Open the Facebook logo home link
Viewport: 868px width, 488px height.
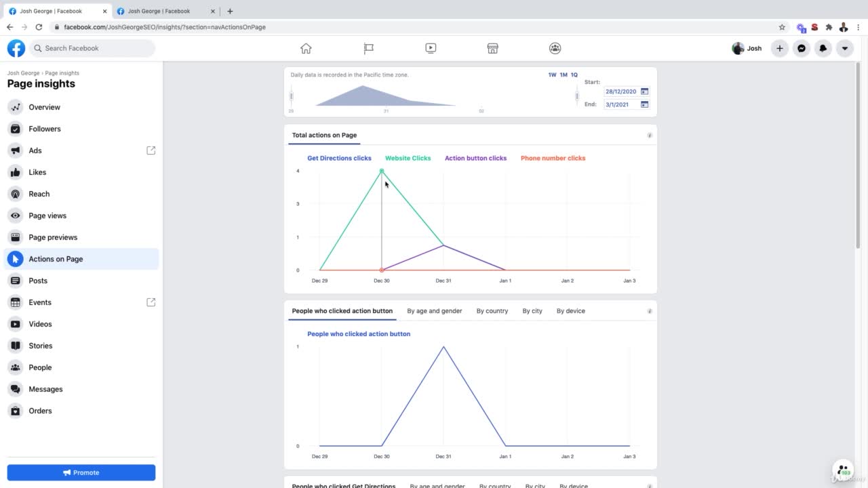[16, 48]
